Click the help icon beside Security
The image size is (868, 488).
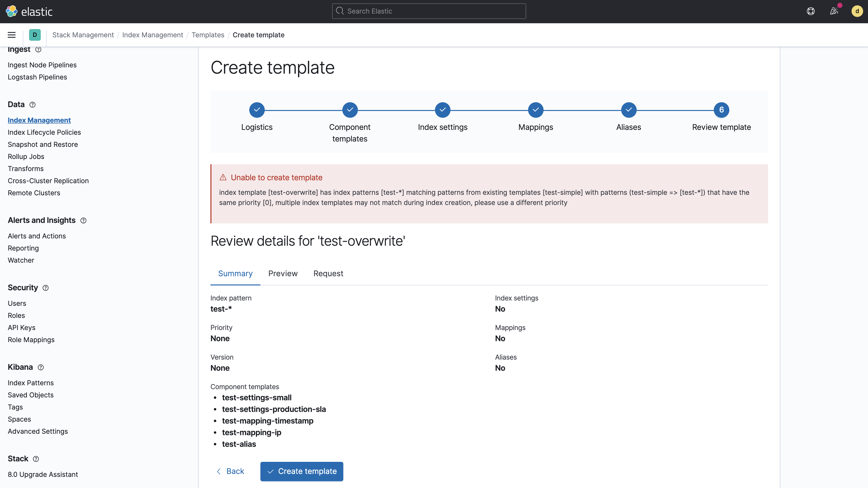pos(46,288)
